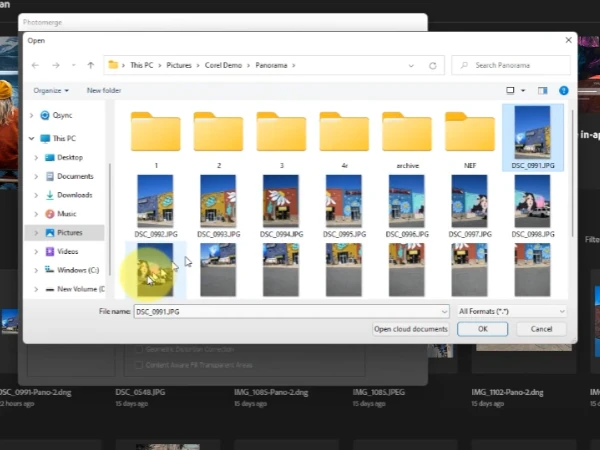Expand the address bar history dropdown

coord(411,66)
